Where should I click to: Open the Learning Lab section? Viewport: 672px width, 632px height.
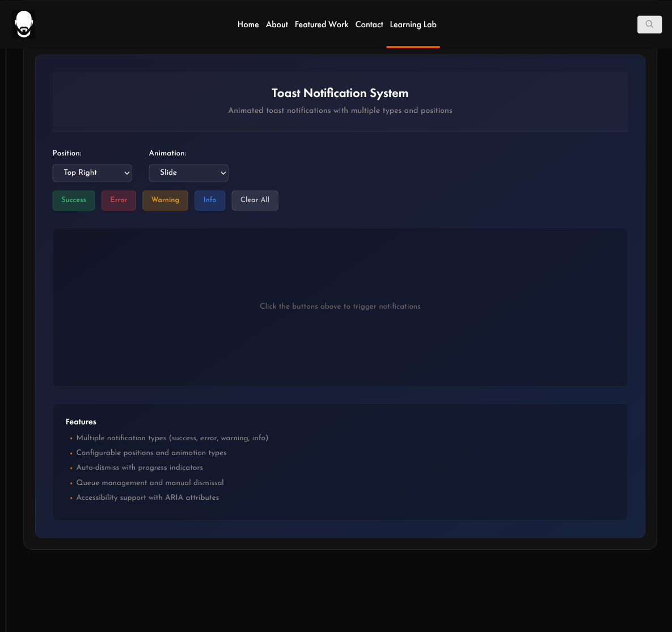click(x=413, y=24)
